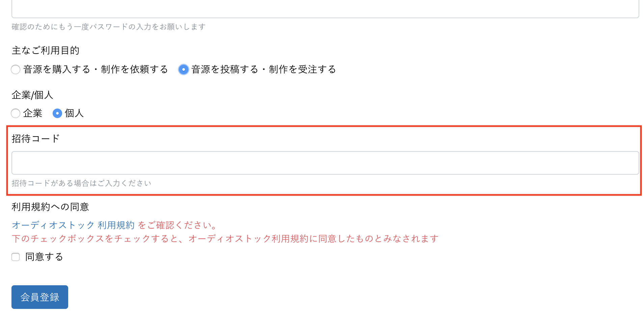Click the 主なご利用目的 heading
Image resolution: width=644 pixels, height=319 pixels.
(x=46, y=51)
